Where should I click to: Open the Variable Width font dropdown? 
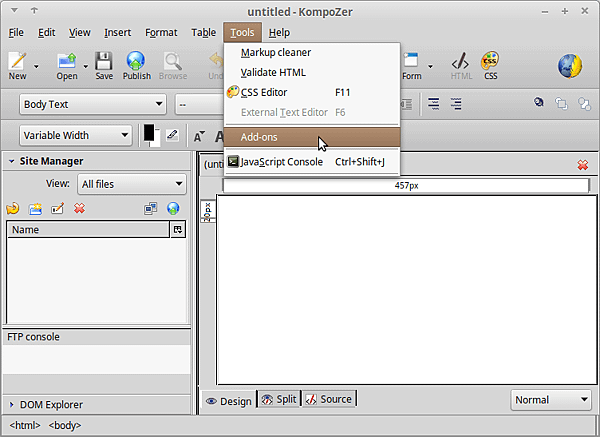coord(75,135)
